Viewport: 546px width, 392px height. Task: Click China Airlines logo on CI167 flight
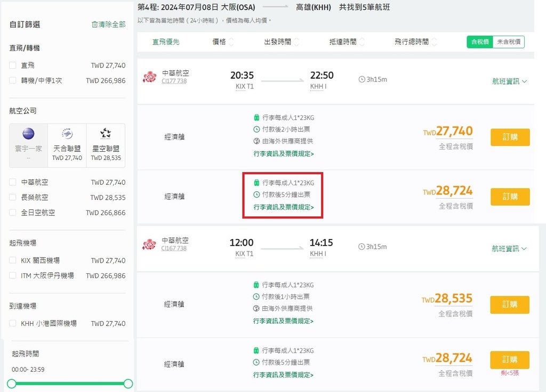coord(149,244)
